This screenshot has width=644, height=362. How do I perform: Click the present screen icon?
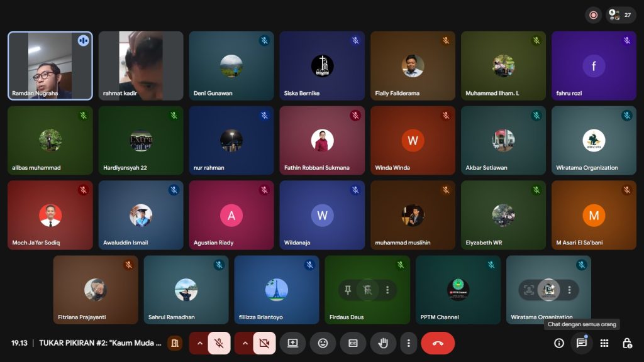pyautogui.click(x=292, y=343)
